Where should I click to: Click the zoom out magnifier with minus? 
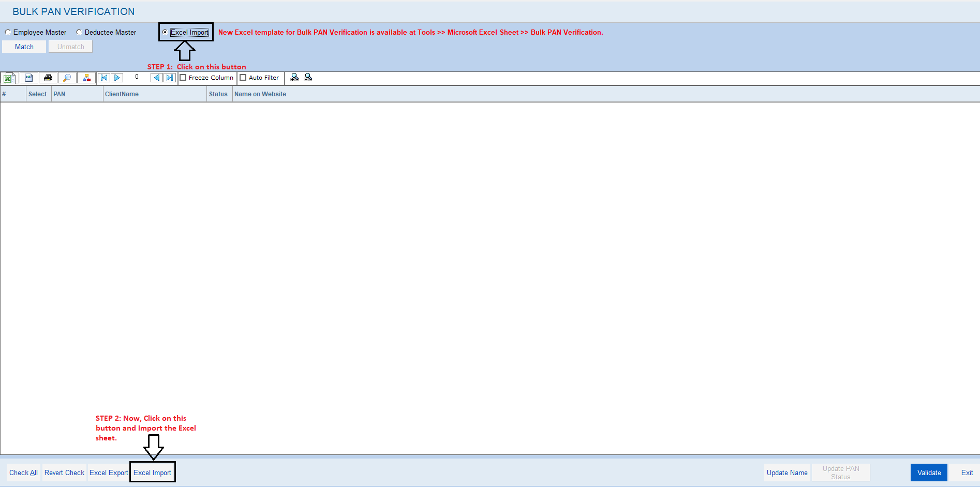click(x=308, y=77)
